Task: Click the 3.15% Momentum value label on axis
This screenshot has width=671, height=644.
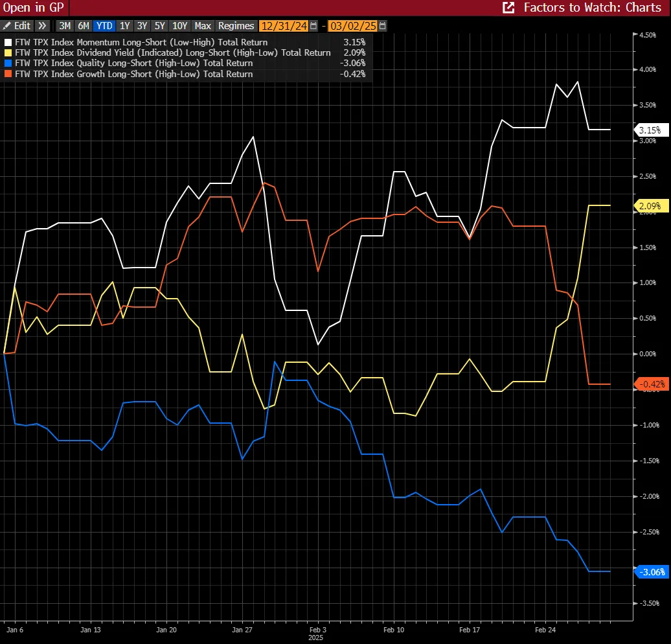Action: click(x=649, y=130)
